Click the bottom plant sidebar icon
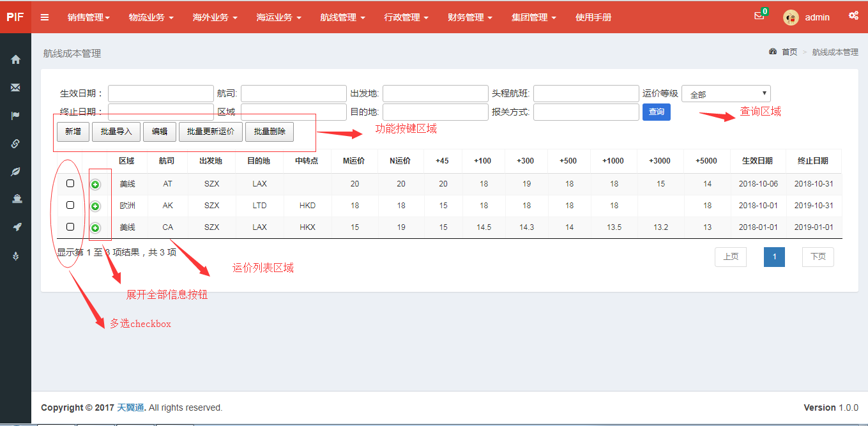This screenshot has height=426, width=868. [x=15, y=255]
